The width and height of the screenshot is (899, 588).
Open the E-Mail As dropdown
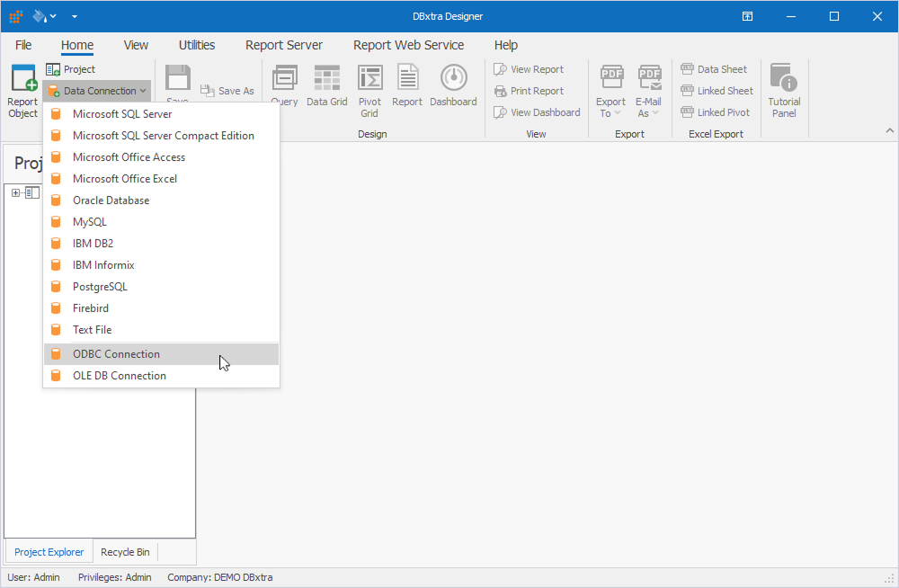tap(648, 90)
